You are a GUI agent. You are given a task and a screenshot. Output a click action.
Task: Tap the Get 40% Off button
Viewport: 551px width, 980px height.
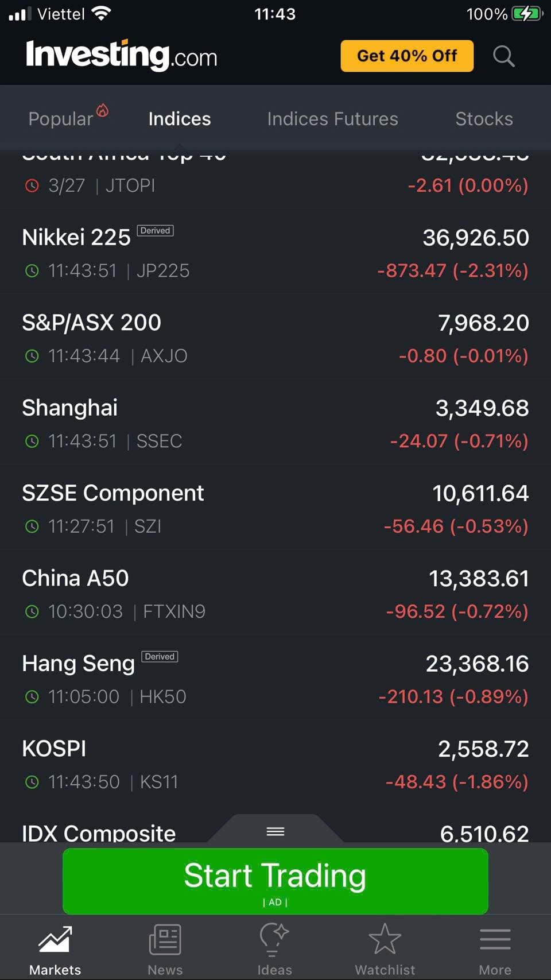coord(407,56)
